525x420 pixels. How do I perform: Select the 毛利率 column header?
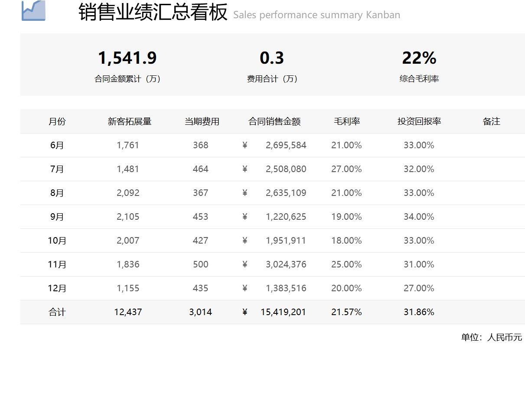347,122
